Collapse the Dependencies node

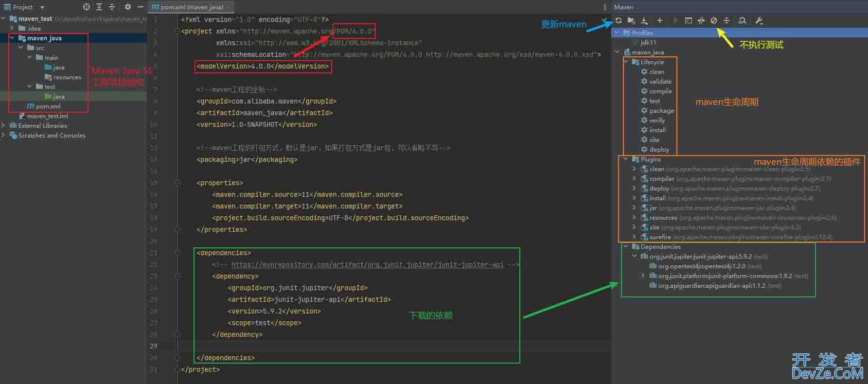(626, 246)
